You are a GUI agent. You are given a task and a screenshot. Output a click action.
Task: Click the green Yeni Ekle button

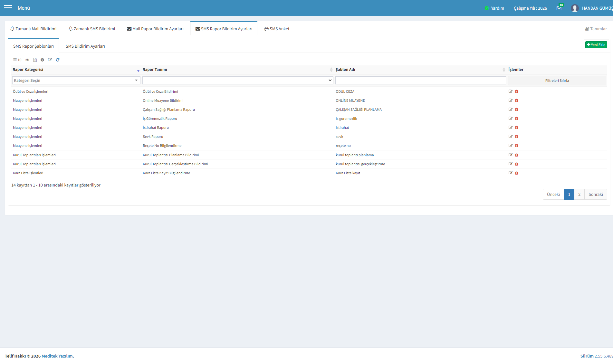coord(596,45)
